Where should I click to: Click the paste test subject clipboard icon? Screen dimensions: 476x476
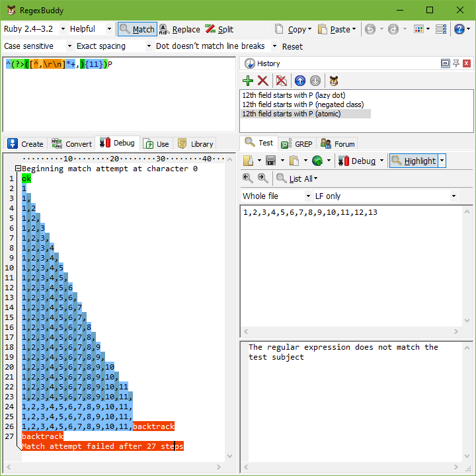tap(294, 161)
